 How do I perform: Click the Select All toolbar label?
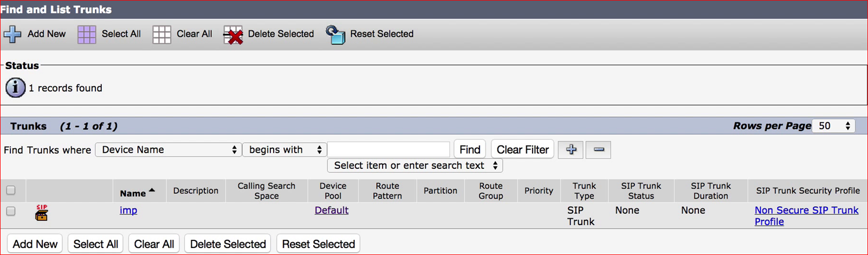(x=121, y=34)
